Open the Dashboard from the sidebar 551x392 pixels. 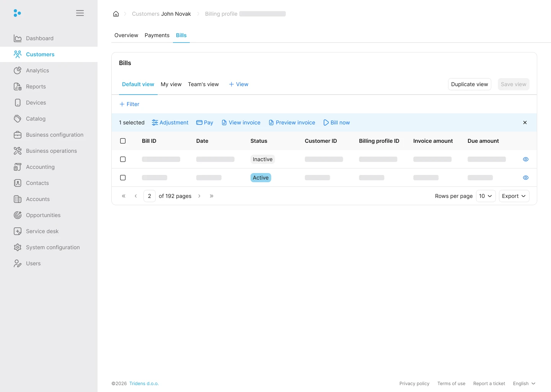(x=39, y=38)
